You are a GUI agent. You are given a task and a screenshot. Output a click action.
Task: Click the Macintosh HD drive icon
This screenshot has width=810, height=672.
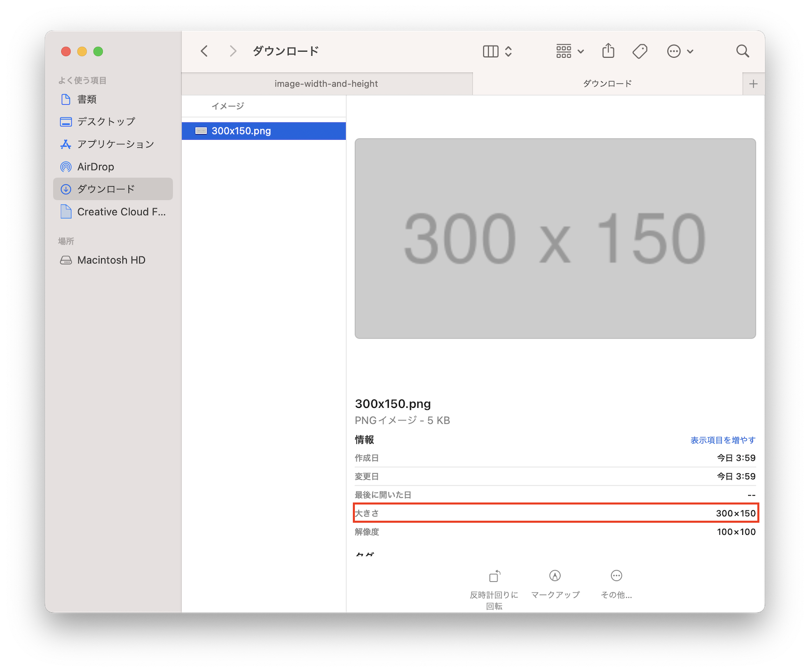point(66,260)
